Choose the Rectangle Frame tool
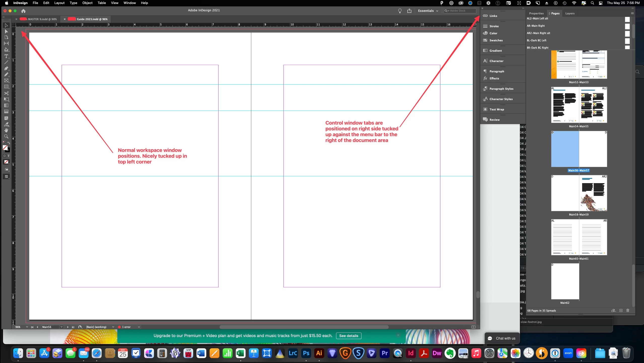The width and height of the screenshot is (644, 363). 6,81
